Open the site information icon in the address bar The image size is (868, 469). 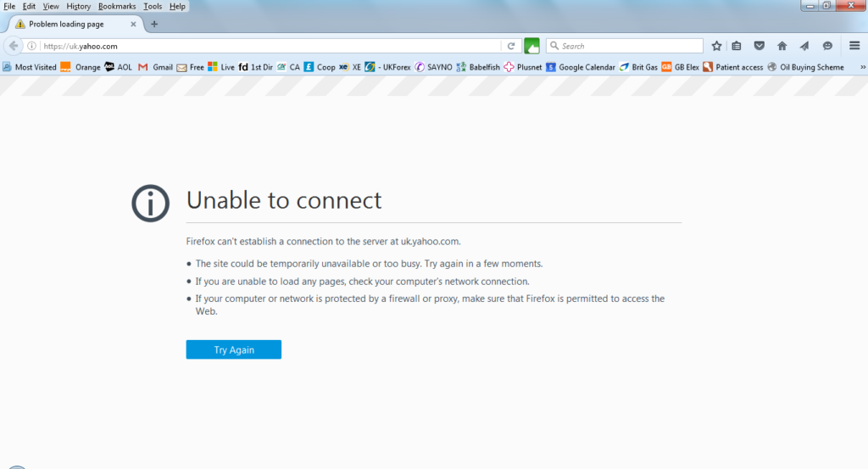click(32, 46)
